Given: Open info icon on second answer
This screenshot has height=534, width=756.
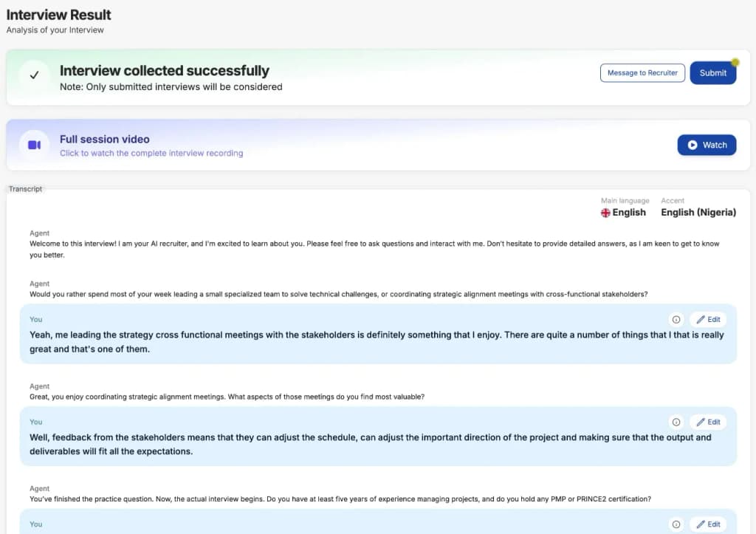Looking at the screenshot, I should 676,422.
